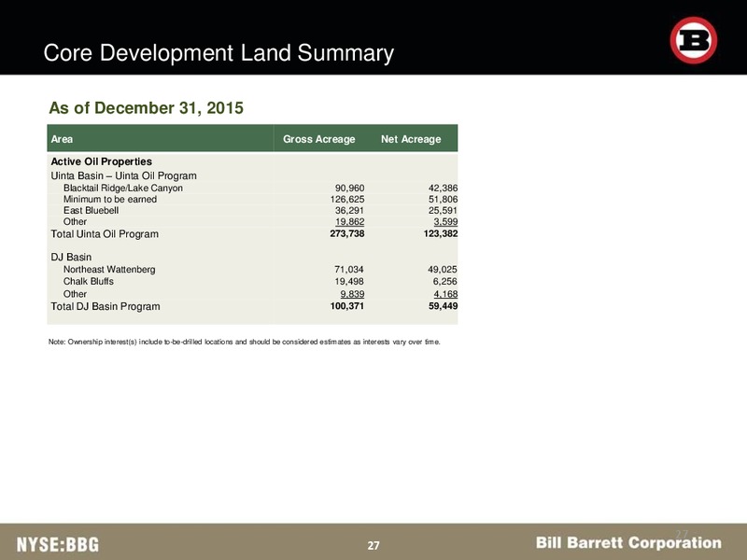This screenshot has height=560, width=747.
Task: Select the 'Core Development Land Summary' title
Action: click(218, 52)
